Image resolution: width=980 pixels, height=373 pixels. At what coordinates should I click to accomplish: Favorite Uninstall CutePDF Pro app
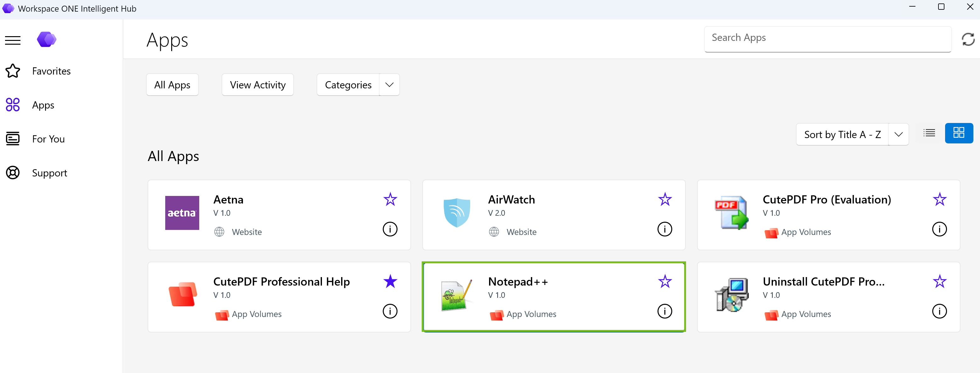click(940, 281)
